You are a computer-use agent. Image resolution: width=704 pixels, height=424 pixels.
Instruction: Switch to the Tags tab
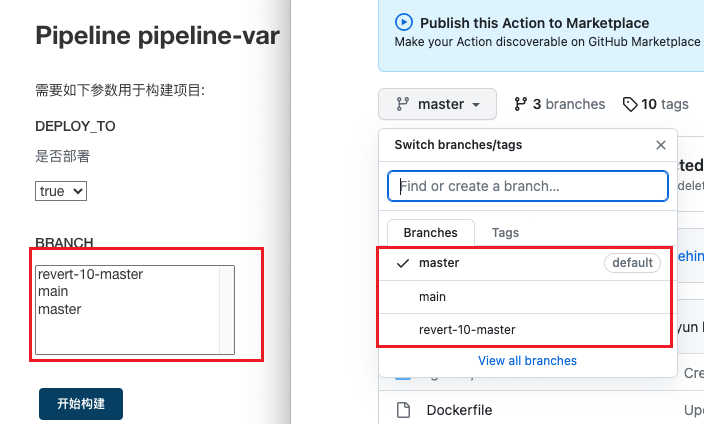(505, 233)
